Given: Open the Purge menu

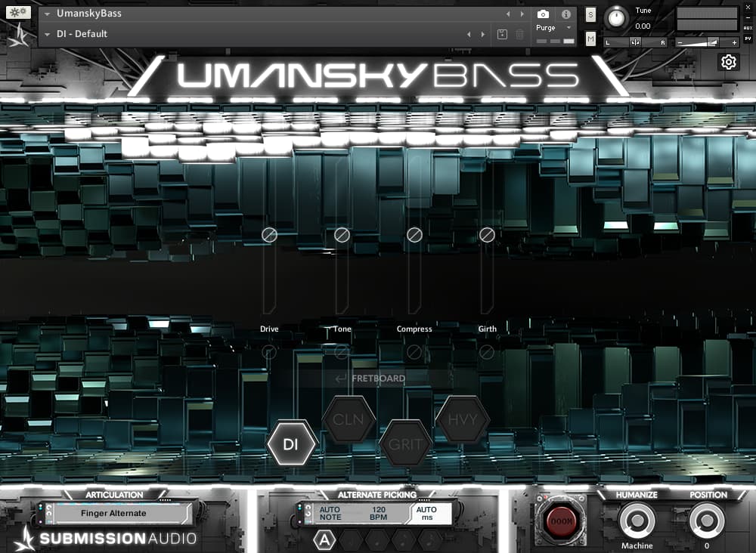Looking at the screenshot, I should [547, 26].
